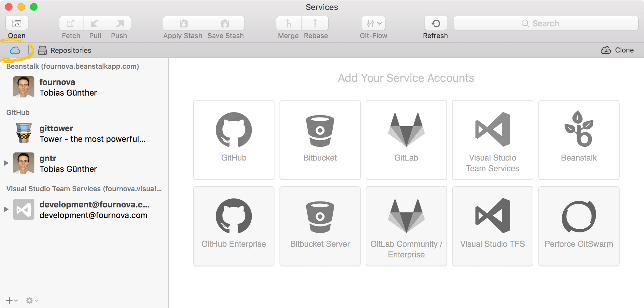Expand the development@fournova.com account
Image resolution: width=644 pixels, height=308 pixels.
[x=6, y=209]
